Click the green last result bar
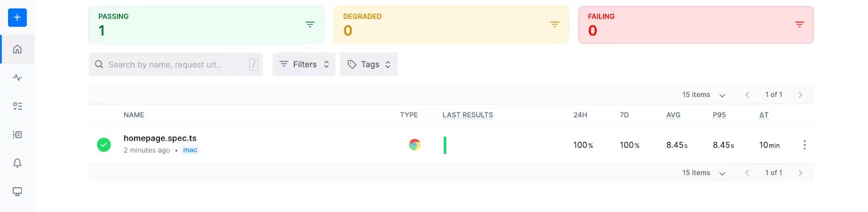 445,145
